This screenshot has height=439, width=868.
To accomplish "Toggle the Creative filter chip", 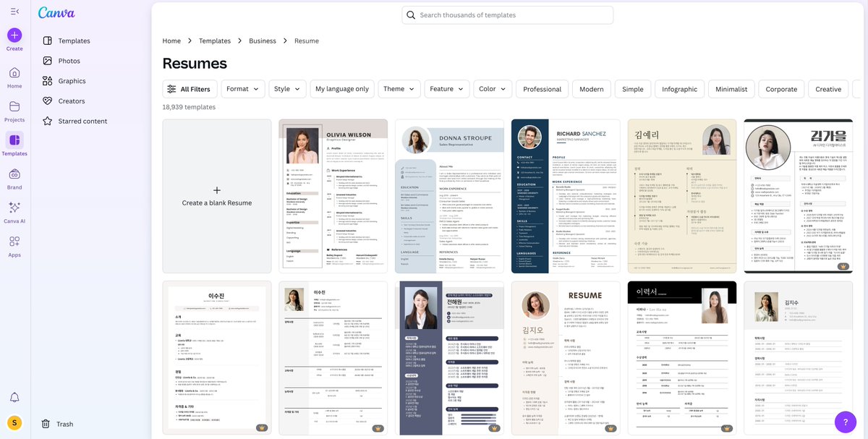I will tap(828, 89).
